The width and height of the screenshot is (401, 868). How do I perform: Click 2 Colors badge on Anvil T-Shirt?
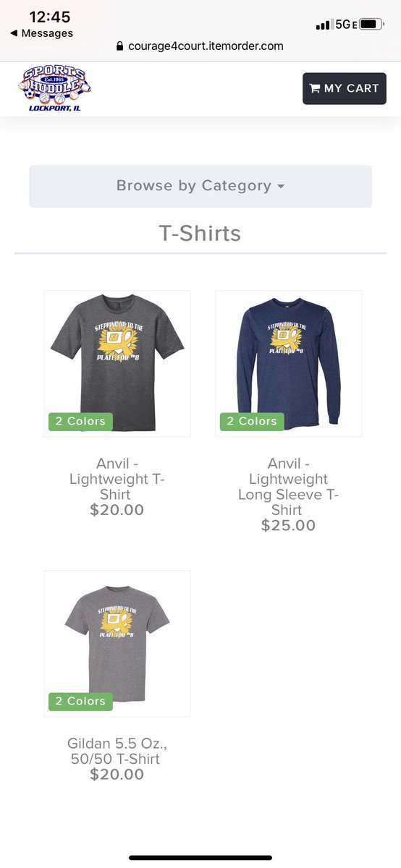(80, 421)
